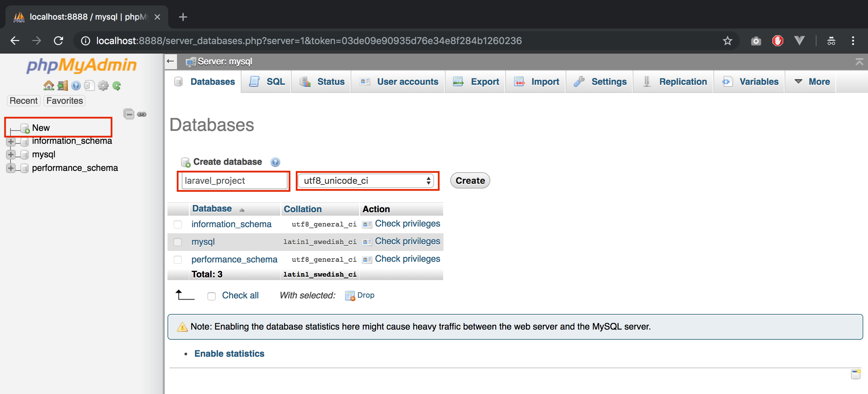Image resolution: width=868 pixels, height=394 pixels.
Task: Click the phpMyAdmin documentation page icon
Action: pos(90,85)
